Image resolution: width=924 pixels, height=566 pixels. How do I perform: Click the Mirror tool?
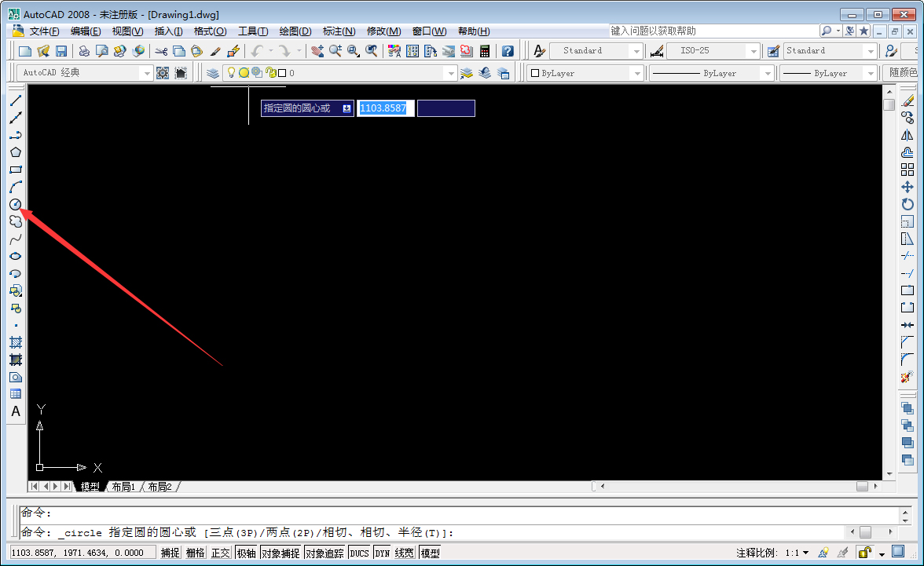pyautogui.click(x=907, y=136)
